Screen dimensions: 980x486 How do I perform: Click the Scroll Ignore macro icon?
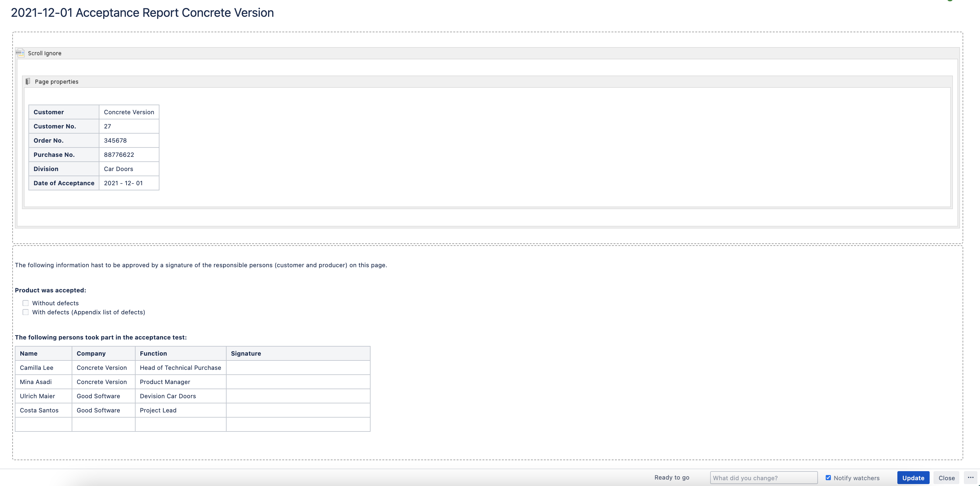click(21, 53)
